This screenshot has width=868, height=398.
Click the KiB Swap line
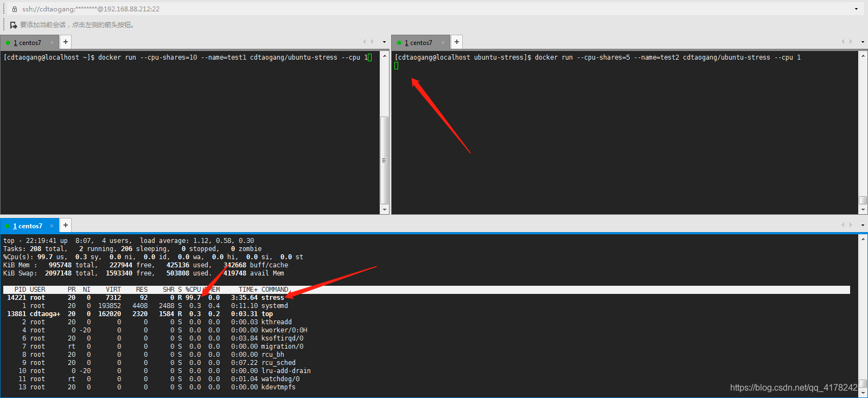143,273
